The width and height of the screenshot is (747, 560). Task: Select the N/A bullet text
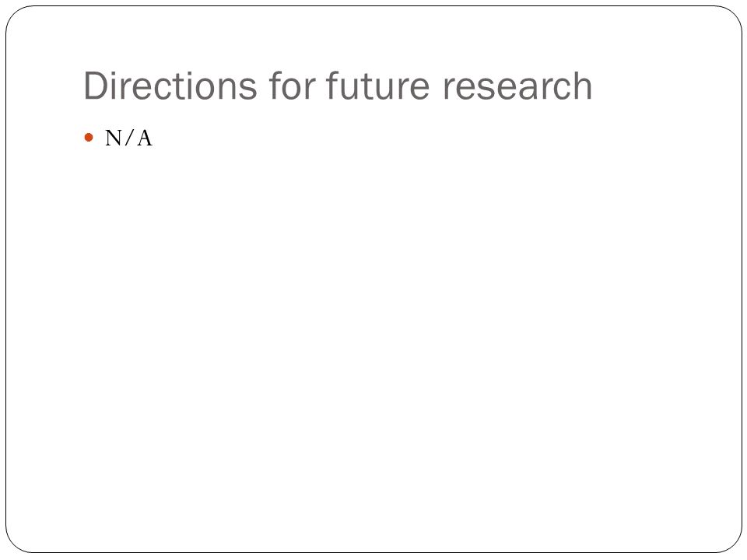[128, 138]
